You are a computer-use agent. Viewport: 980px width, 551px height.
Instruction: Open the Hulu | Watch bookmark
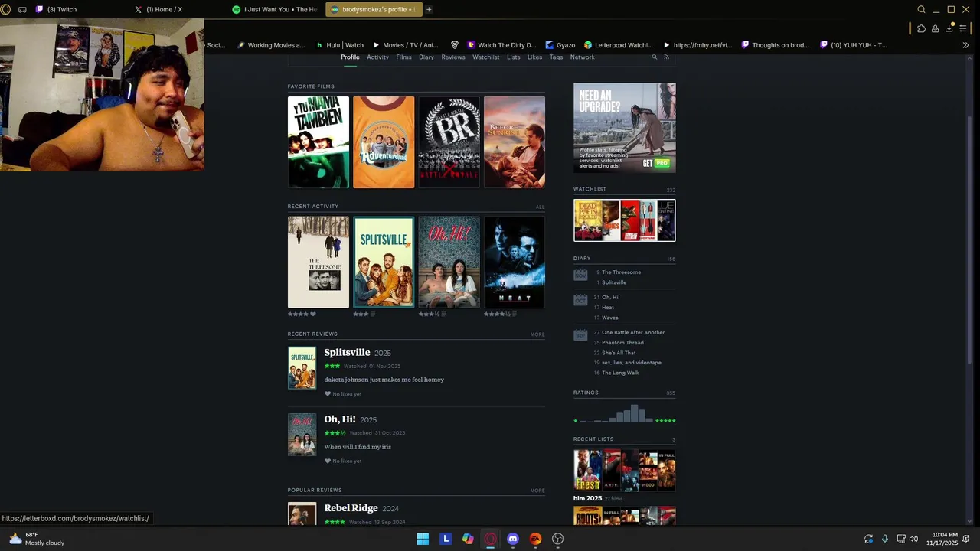pos(340,45)
